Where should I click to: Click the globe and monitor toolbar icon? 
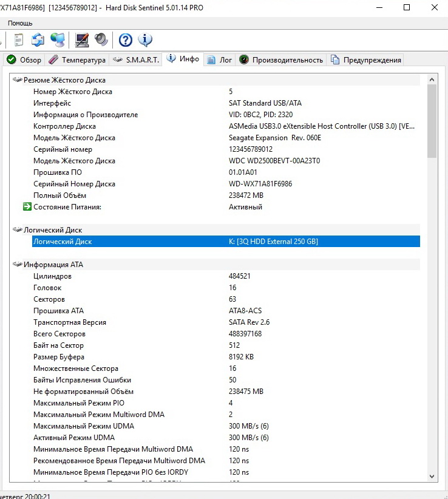point(58,40)
